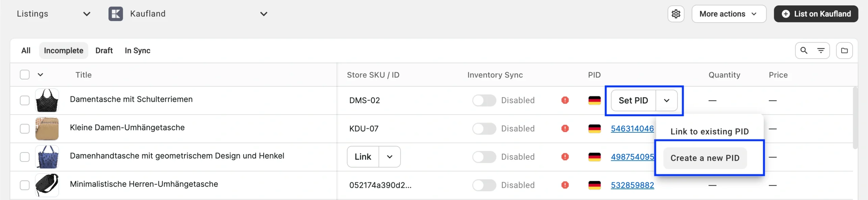Expand the Listings dropdown

pos(86,14)
